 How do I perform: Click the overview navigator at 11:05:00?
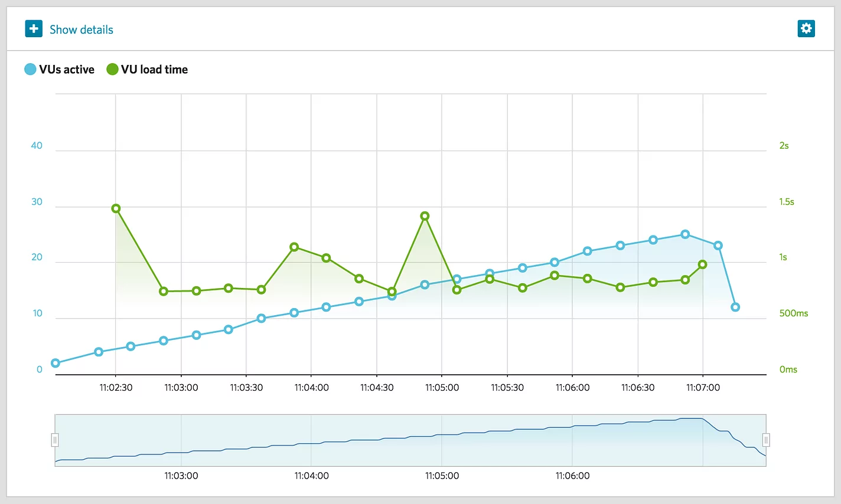click(442, 440)
